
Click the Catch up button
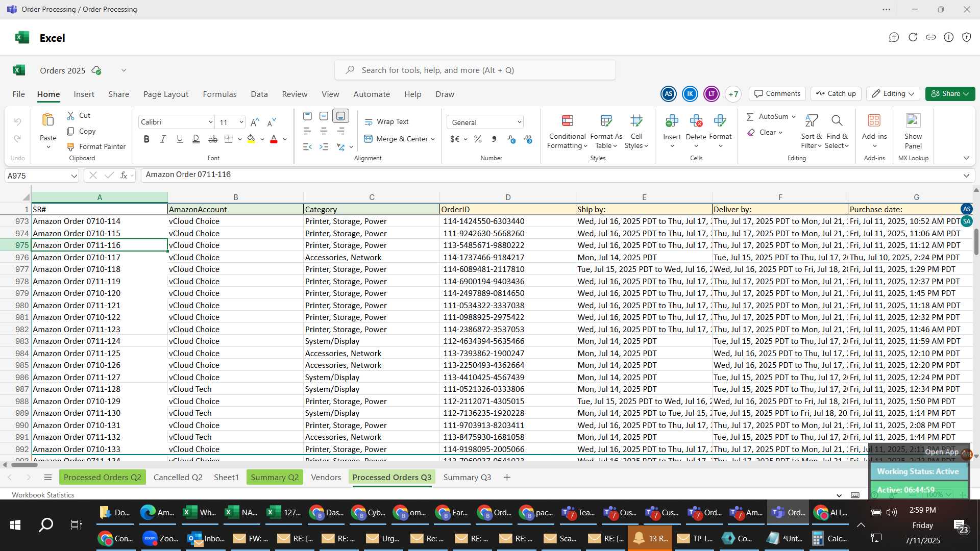(x=836, y=94)
